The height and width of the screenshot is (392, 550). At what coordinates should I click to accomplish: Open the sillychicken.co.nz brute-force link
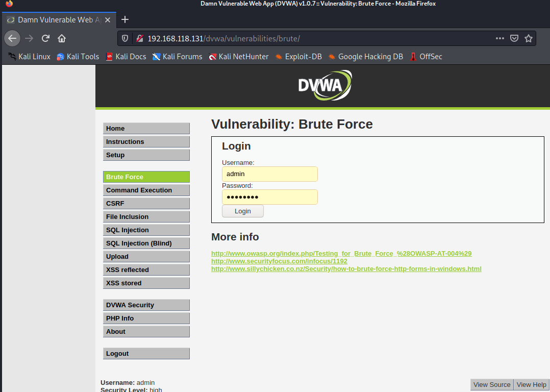pos(346,269)
